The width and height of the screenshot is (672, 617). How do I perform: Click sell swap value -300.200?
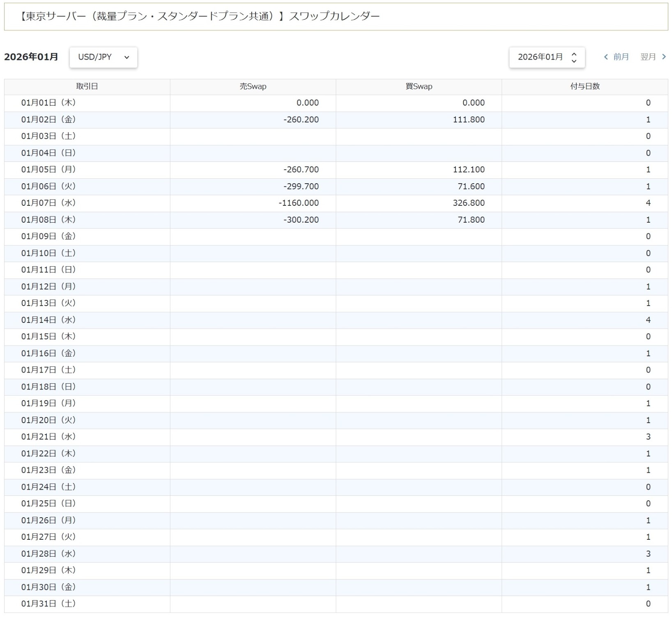click(x=301, y=220)
